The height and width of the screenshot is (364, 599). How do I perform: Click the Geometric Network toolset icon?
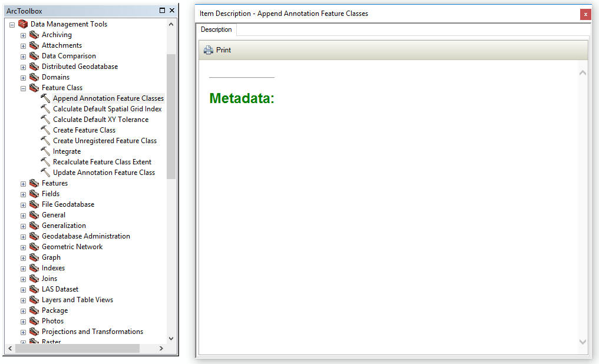pyautogui.click(x=34, y=247)
